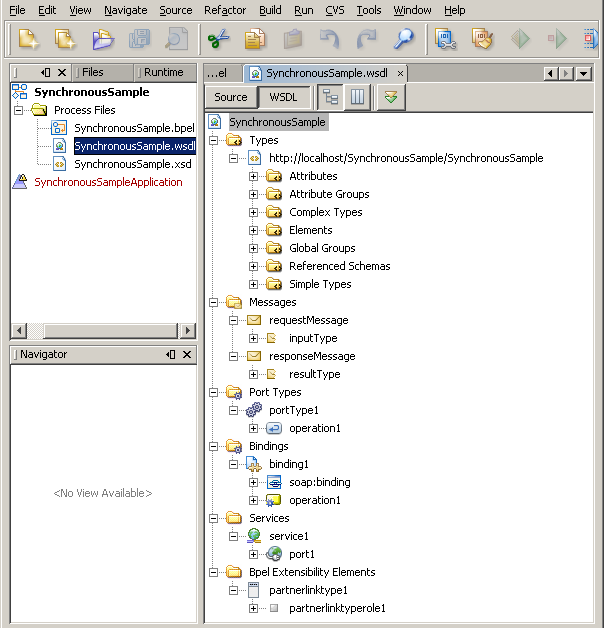
Task: Collapse the Port Types node
Action: (x=213, y=392)
